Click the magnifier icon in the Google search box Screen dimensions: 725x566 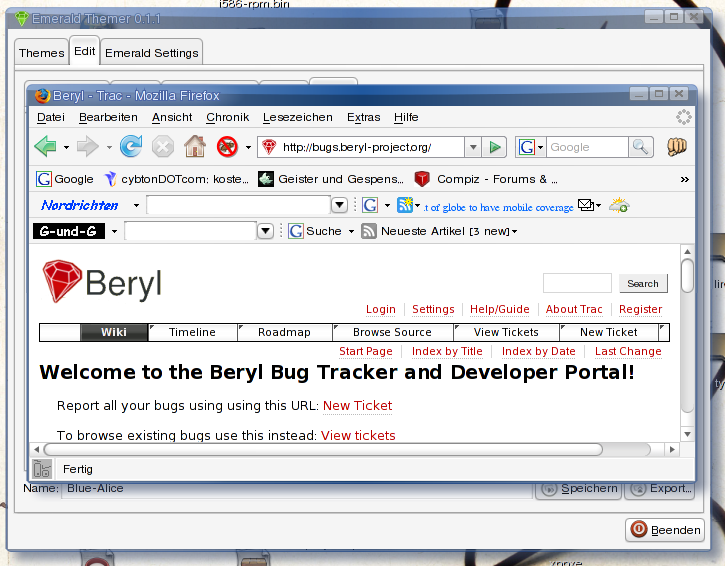[640, 147]
